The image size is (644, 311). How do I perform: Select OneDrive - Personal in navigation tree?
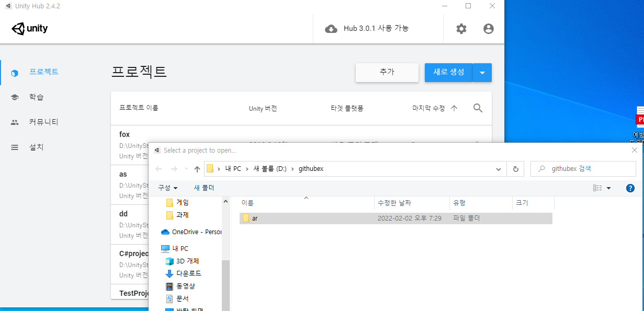191,232
